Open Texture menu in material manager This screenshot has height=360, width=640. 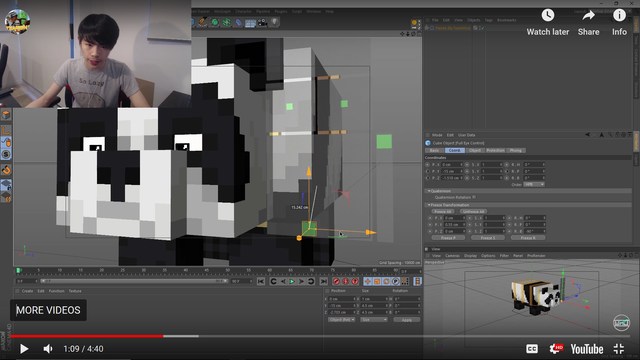point(75,291)
